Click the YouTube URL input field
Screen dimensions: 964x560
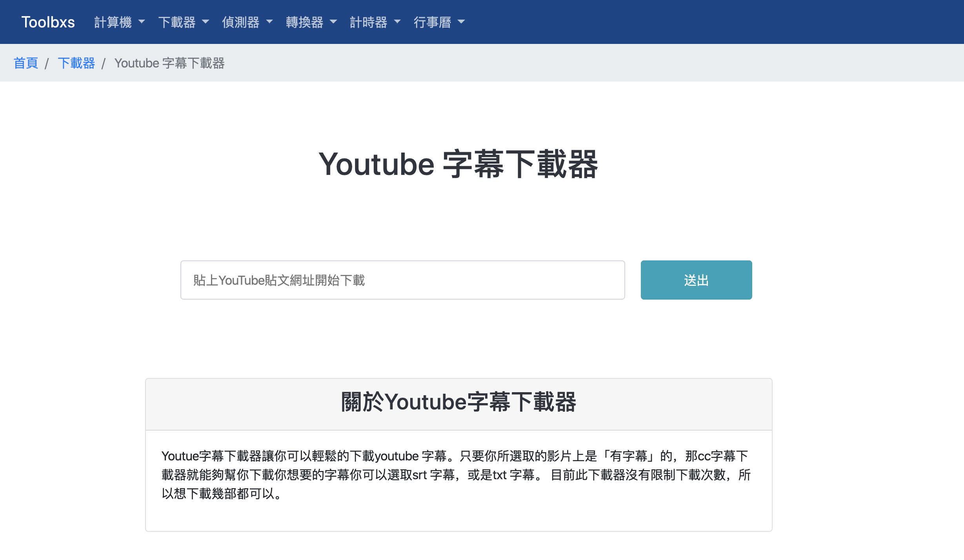pyautogui.click(x=402, y=280)
